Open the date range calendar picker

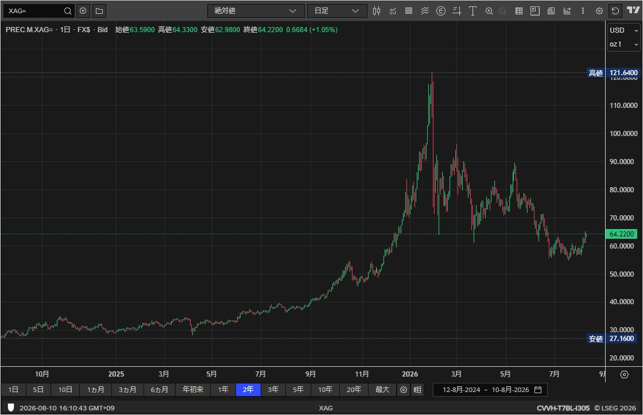pyautogui.click(x=538, y=390)
